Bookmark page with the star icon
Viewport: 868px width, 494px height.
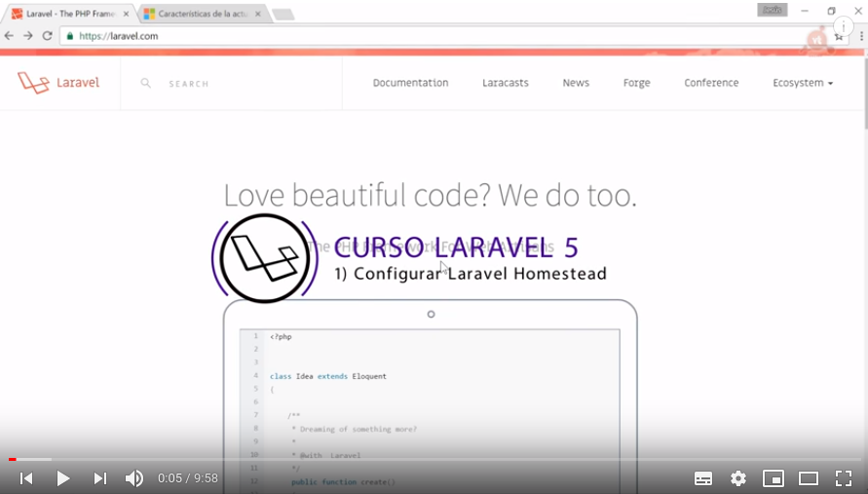pos(839,37)
